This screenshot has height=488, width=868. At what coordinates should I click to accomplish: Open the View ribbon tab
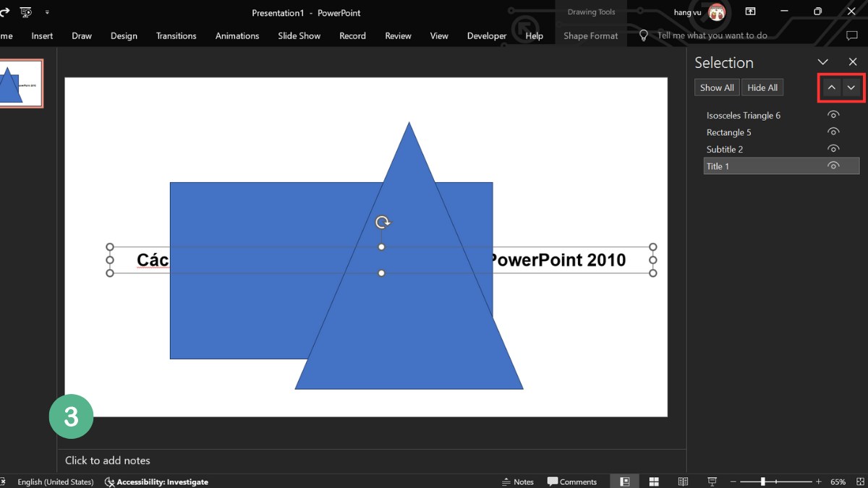pos(439,35)
